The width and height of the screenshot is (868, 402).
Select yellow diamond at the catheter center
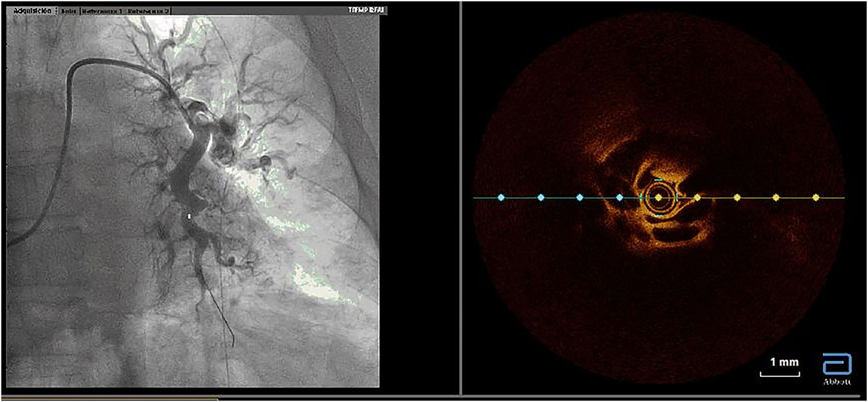click(x=658, y=198)
